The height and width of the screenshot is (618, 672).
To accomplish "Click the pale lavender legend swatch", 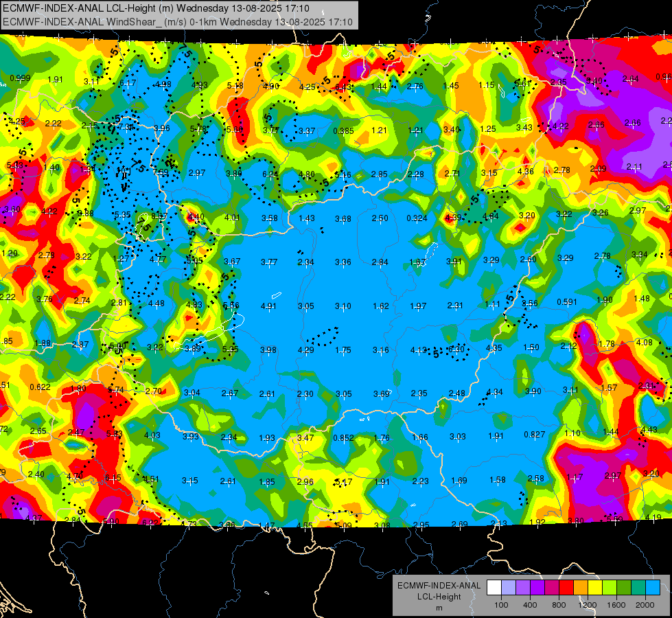I will 509,588.
